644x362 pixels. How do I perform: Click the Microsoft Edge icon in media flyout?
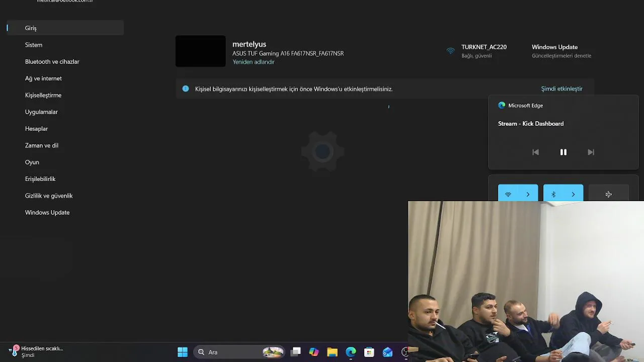pyautogui.click(x=502, y=106)
